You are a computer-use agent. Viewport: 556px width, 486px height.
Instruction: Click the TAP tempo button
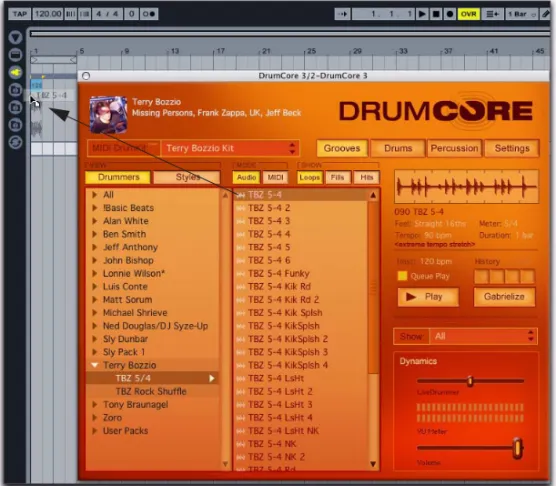click(x=20, y=14)
